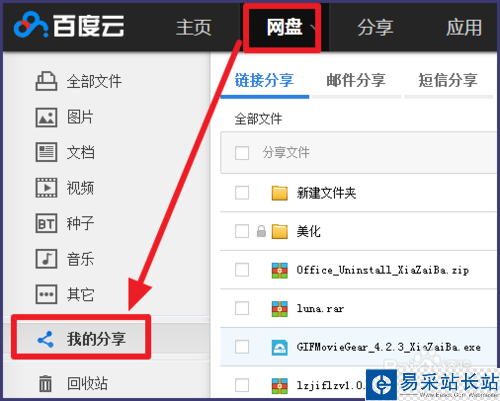Toggle the select-all 分享文件 checkbox
This screenshot has width=500, height=401.
click(242, 153)
